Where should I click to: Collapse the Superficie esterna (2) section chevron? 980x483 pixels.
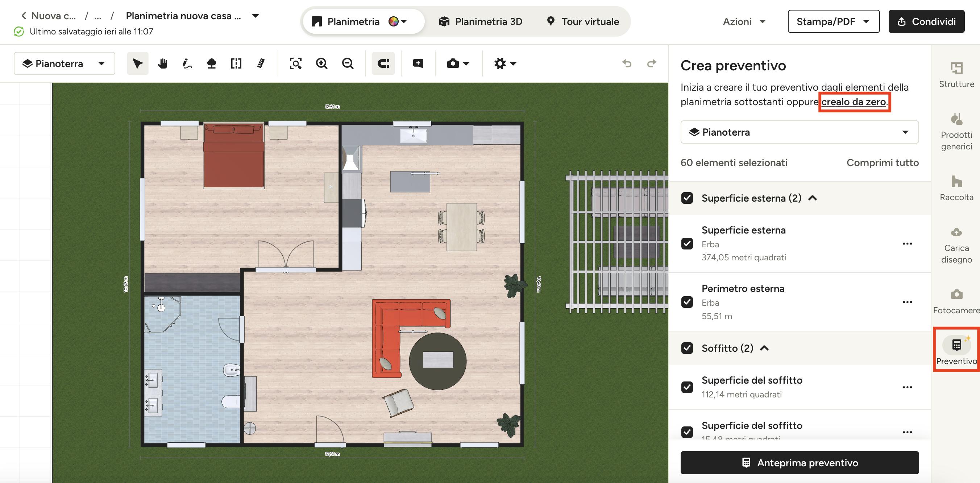click(813, 198)
